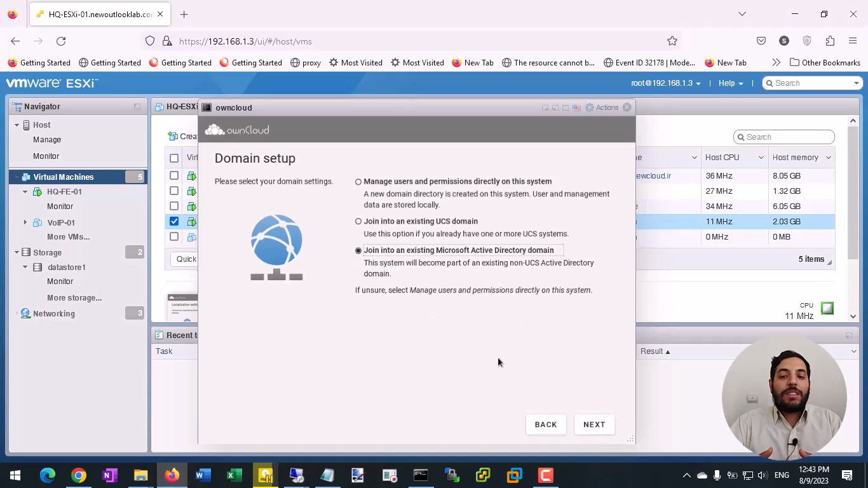868x488 pixels.
Task: Open the root@192.168.1.3 user dropdown
Action: click(666, 83)
